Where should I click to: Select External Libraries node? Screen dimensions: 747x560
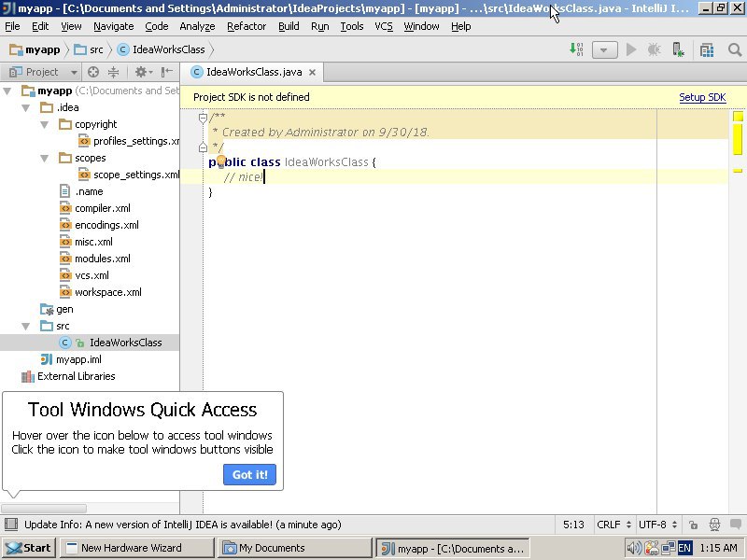tap(68, 376)
